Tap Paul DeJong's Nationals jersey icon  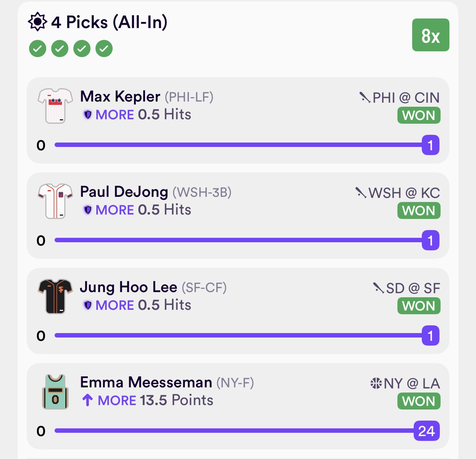pyautogui.click(x=55, y=201)
